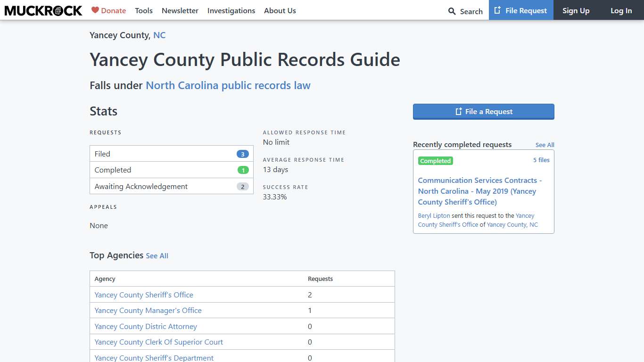Open the Search magnifier icon
This screenshot has height=362, width=644.
(452, 11)
